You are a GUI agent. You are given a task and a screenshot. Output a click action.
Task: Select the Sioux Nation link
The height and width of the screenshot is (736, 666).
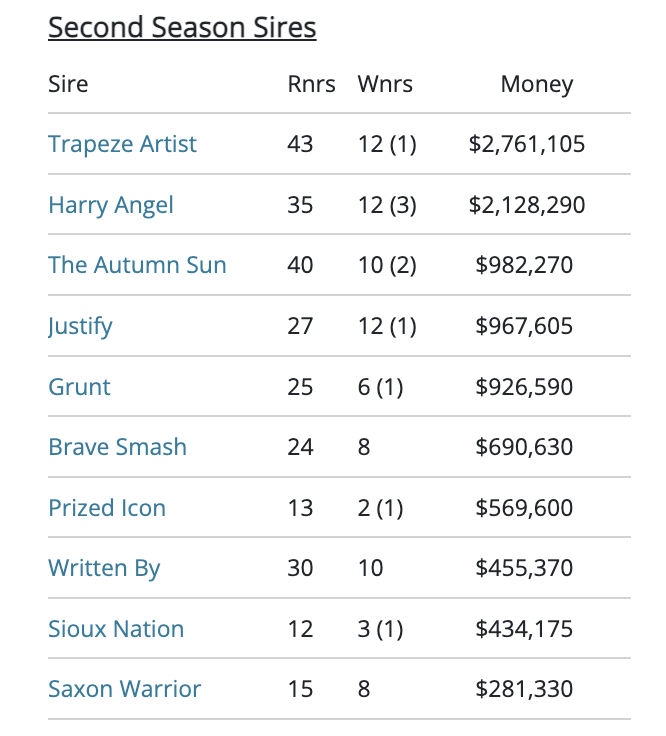click(116, 629)
